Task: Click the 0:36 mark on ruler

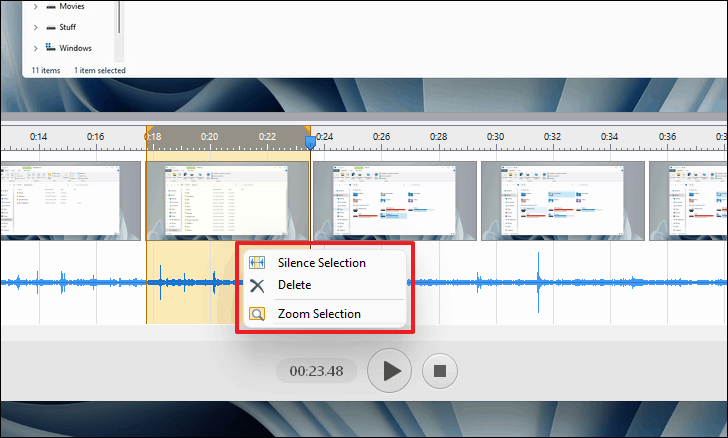Action: coord(667,137)
